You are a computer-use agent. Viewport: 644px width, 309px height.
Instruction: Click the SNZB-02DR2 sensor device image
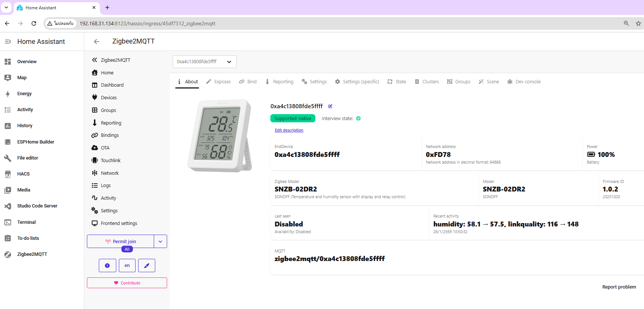pyautogui.click(x=220, y=136)
